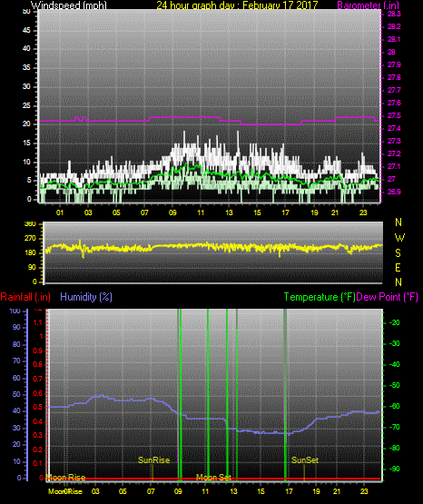Image resolution: width=423 pixels, height=504 pixels.
Task: Click the 27.7 barometer tick label
Action: [x=394, y=90]
